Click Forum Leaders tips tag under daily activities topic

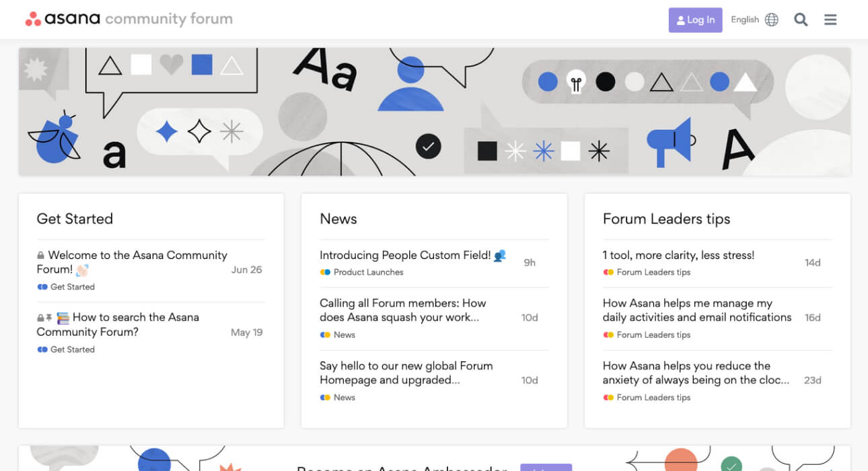point(647,334)
